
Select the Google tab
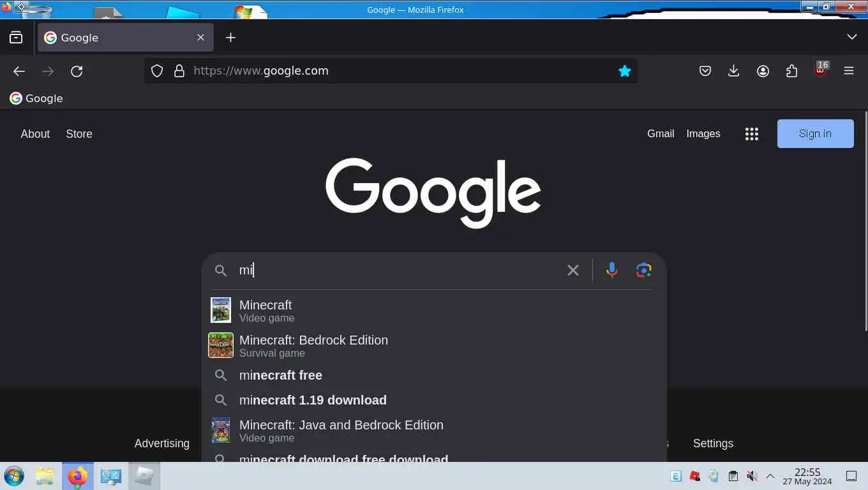(124, 38)
